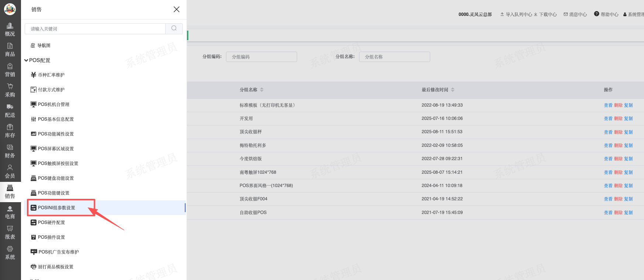Sort table by 分组名称 column
The image size is (644, 280).
pos(262,90)
